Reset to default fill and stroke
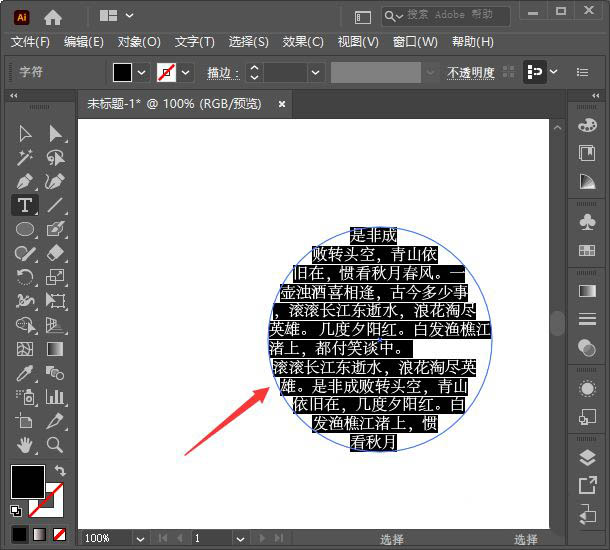This screenshot has width=610, height=550. click(16, 510)
